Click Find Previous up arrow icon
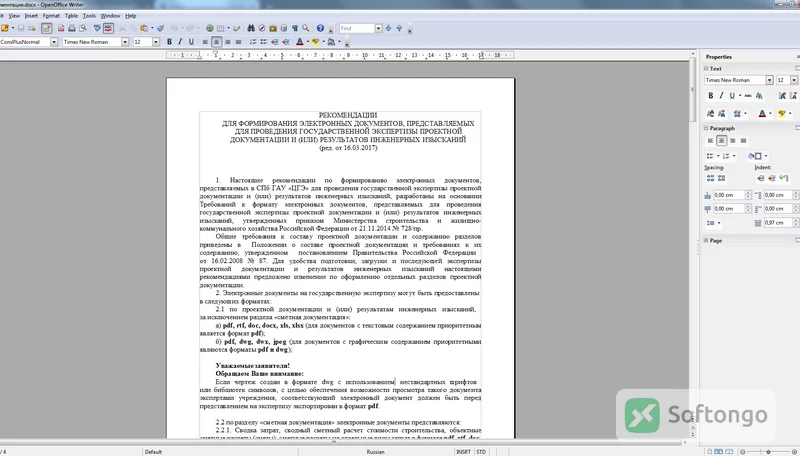The image size is (800, 456). [399, 29]
